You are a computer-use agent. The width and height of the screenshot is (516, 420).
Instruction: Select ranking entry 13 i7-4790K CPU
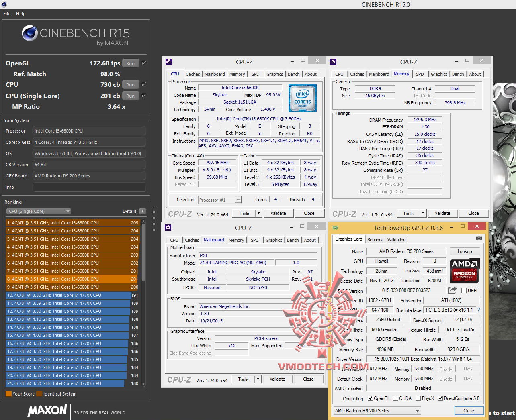click(73, 319)
